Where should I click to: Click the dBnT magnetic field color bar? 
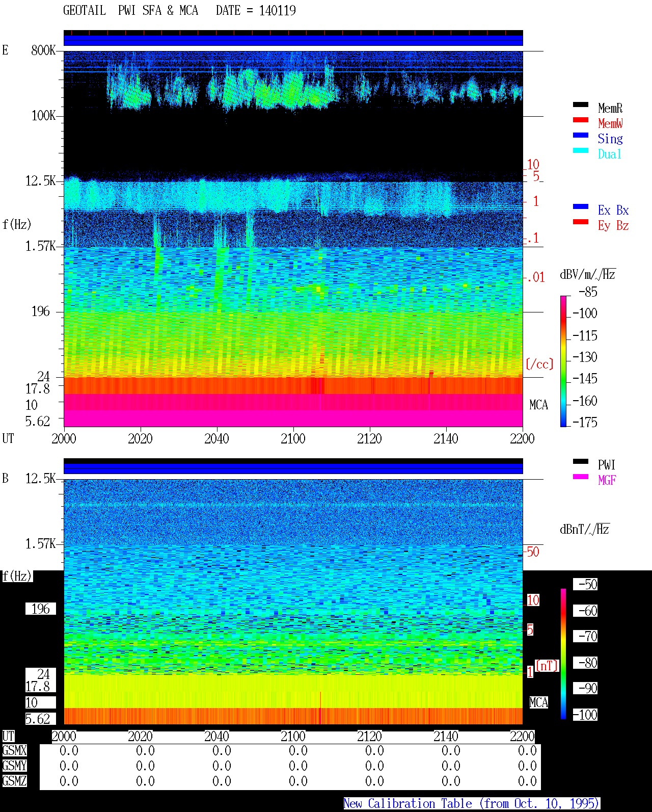tap(563, 654)
